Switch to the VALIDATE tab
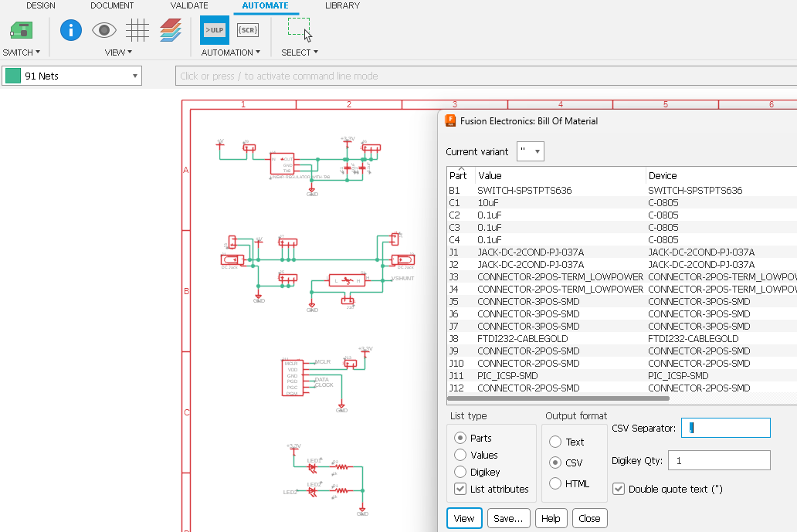The image size is (797, 532). pos(189,5)
